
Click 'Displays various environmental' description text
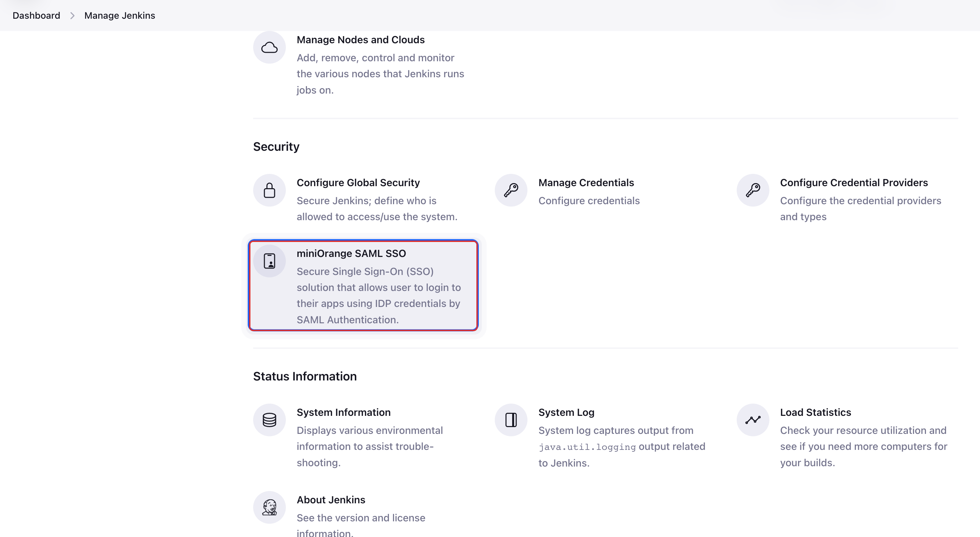(x=370, y=430)
